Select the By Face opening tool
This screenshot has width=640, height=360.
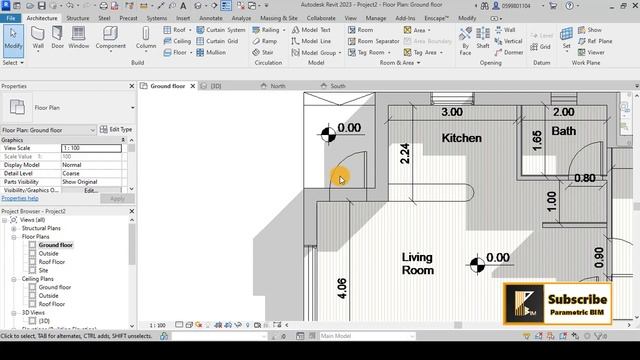coord(465,41)
